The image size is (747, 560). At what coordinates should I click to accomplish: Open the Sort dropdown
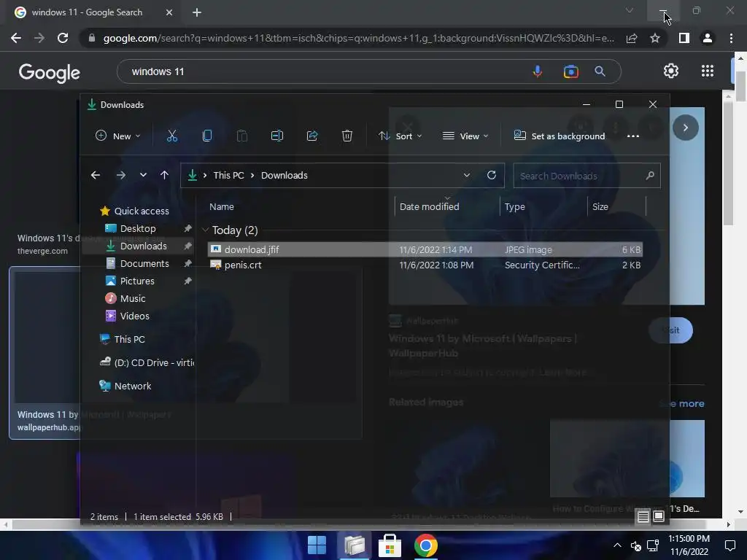pyautogui.click(x=400, y=136)
